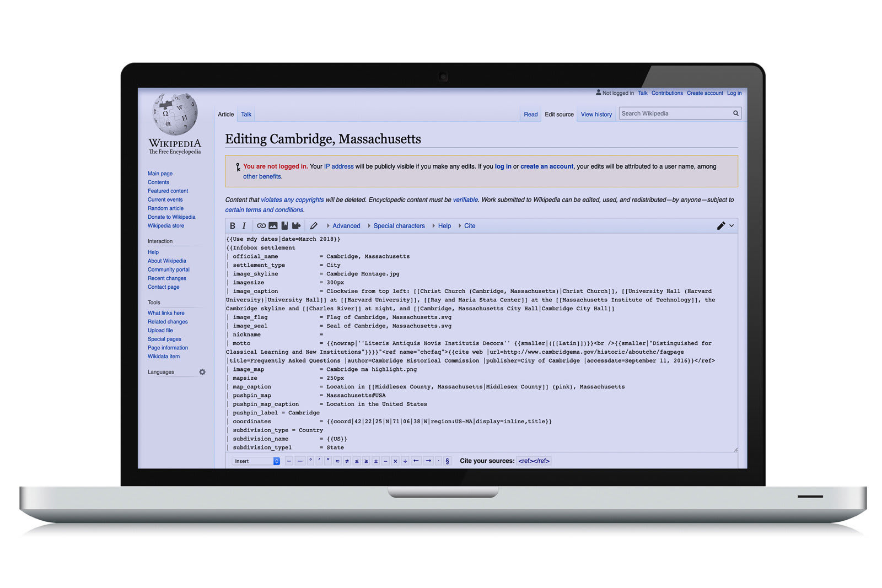Open the Insert character set dropdown
Screen dimensions: 882x588
(x=256, y=461)
